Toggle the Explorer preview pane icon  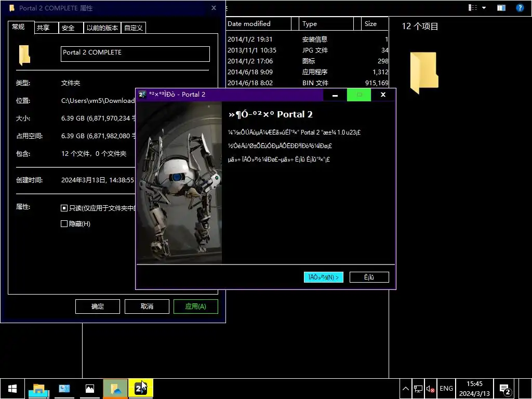pyautogui.click(x=501, y=8)
